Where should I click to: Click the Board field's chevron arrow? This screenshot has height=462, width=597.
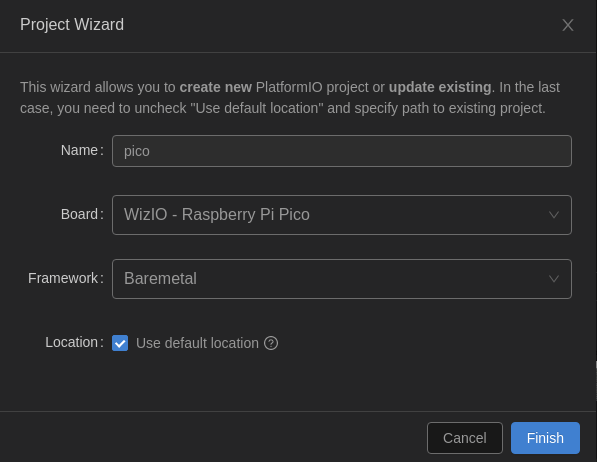pos(554,215)
